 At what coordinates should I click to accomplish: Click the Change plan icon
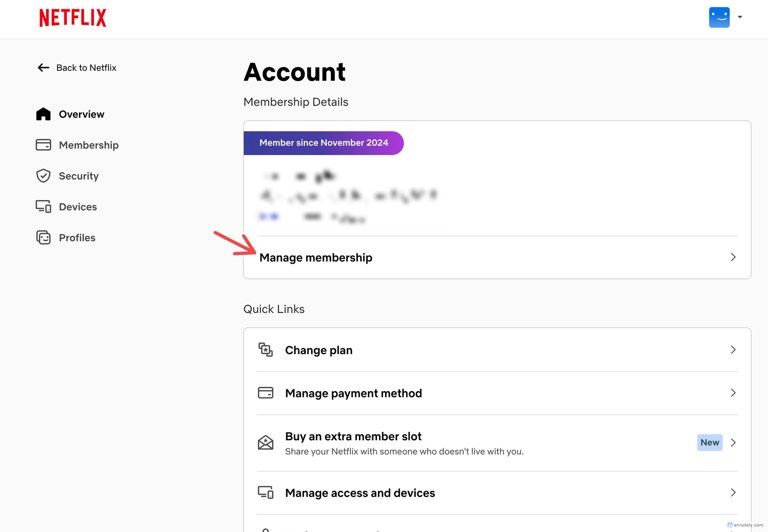(x=265, y=350)
